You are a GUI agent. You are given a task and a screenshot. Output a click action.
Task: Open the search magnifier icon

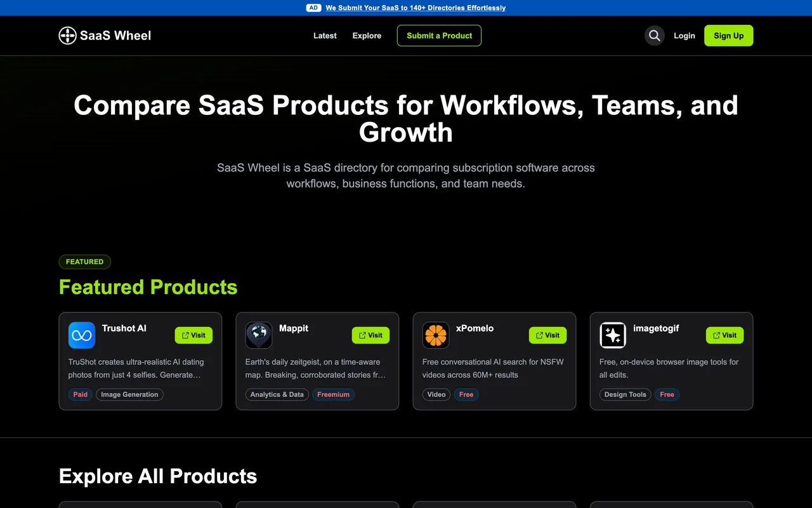click(x=655, y=36)
